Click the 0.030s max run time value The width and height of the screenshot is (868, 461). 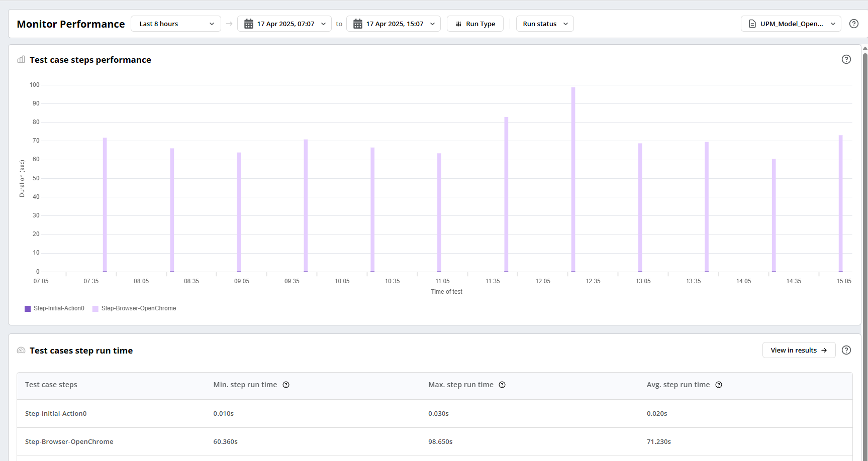pos(438,414)
